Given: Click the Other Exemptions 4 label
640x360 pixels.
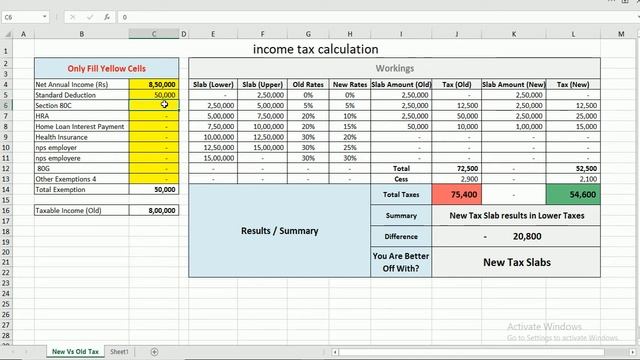Looking at the screenshot, I should click(x=82, y=179).
